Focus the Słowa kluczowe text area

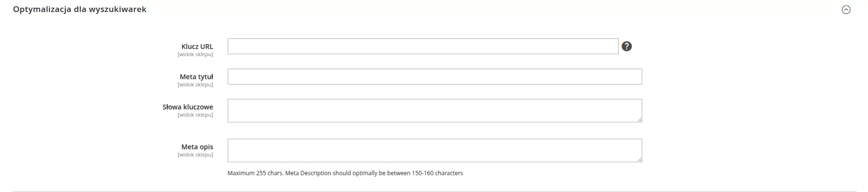pyautogui.click(x=434, y=110)
